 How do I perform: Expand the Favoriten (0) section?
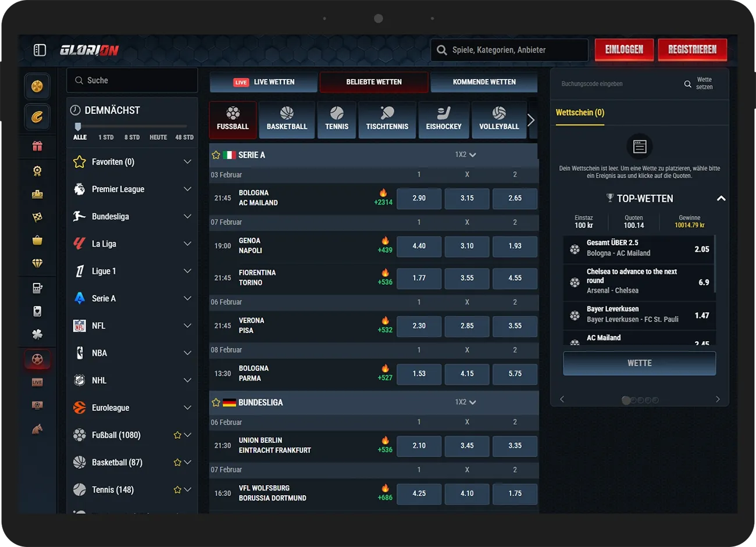click(x=187, y=162)
